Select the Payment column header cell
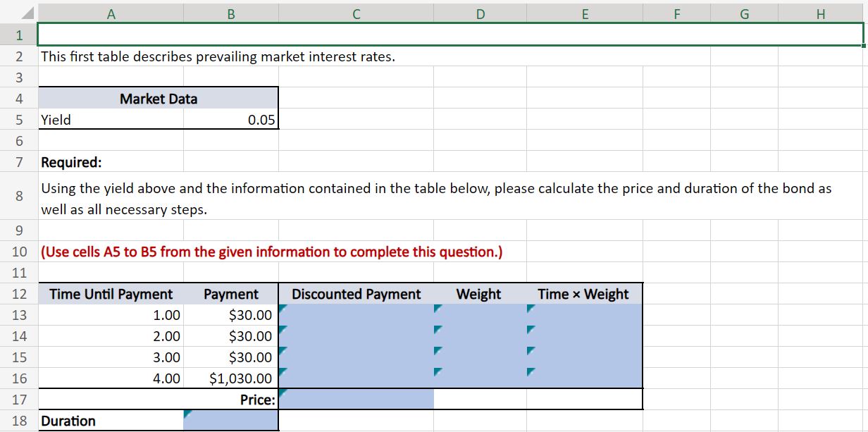Screen dimensions: 868x432 [230, 294]
